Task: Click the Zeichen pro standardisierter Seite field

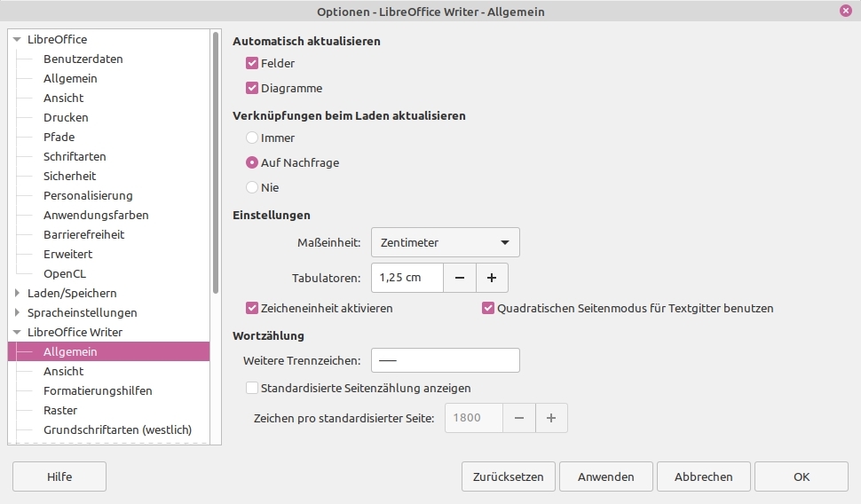Action: pyautogui.click(x=474, y=418)
